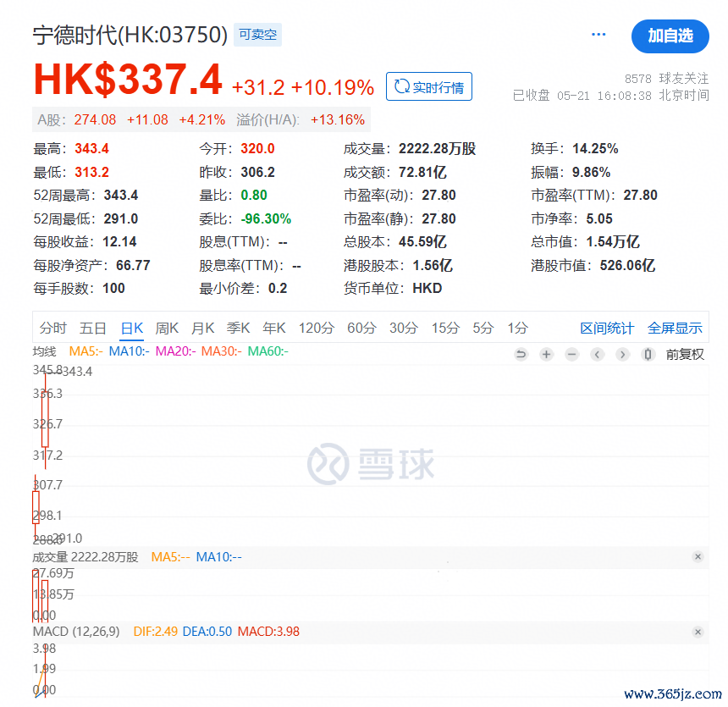Click the MA20 moving average label
The width and height of the screenshot is (728, 707).
175,351
